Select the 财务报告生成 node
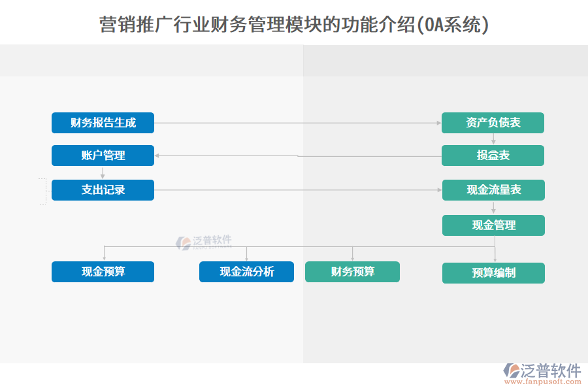 [103, 123]
